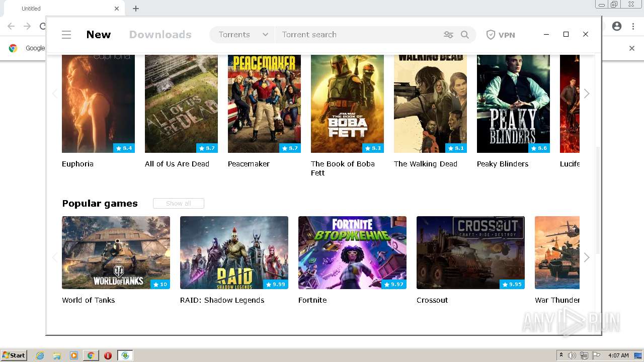Show previous shows with left carousel arrow
The image size is (644, 362).
click(54, 94)
